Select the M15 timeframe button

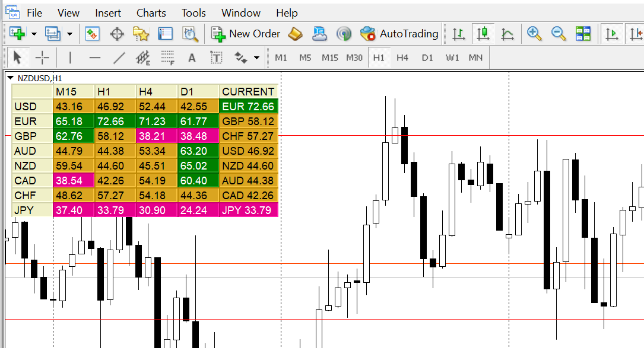pos(330,58)
